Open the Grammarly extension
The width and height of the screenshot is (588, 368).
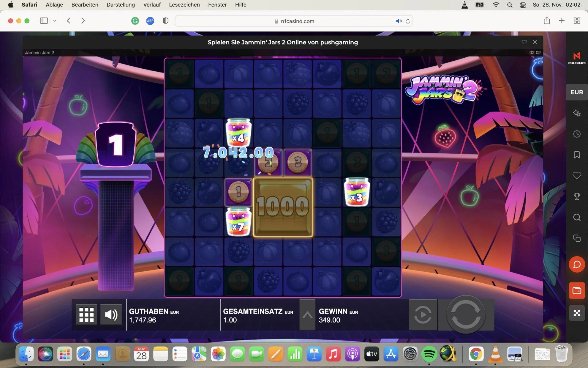[135, 21]
